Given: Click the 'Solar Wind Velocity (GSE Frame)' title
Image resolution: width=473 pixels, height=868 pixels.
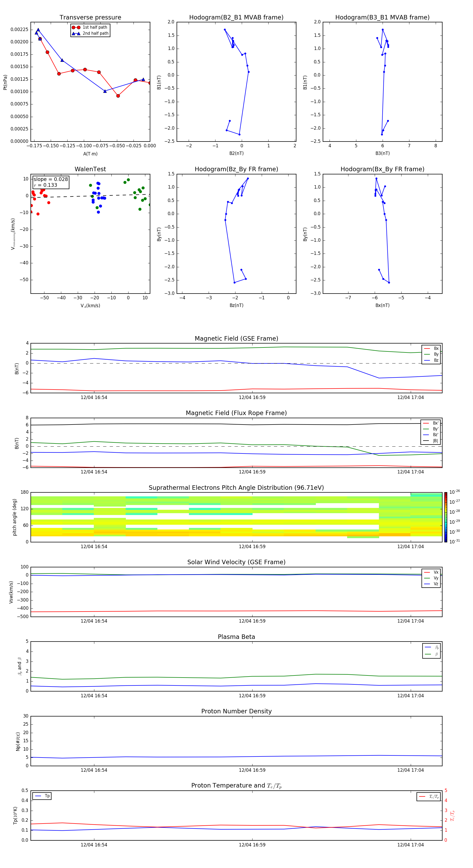Looking at the screenshot, I should click(236, 562).
